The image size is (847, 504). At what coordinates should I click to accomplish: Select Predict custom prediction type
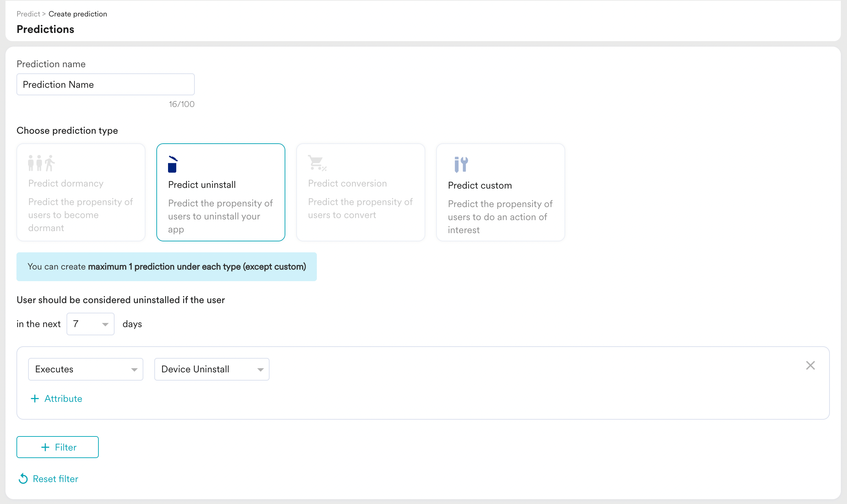coord(500,192)
